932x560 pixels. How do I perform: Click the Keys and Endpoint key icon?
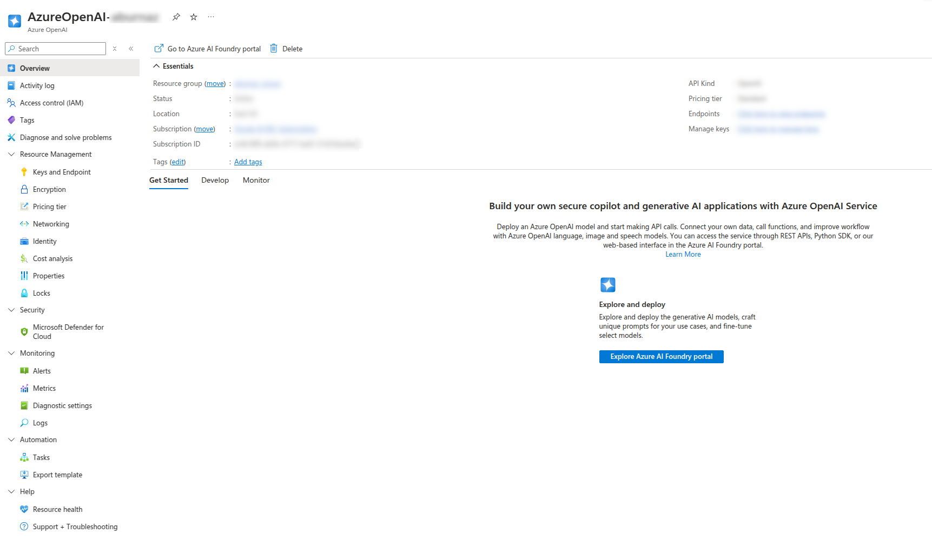pos(24,172)
